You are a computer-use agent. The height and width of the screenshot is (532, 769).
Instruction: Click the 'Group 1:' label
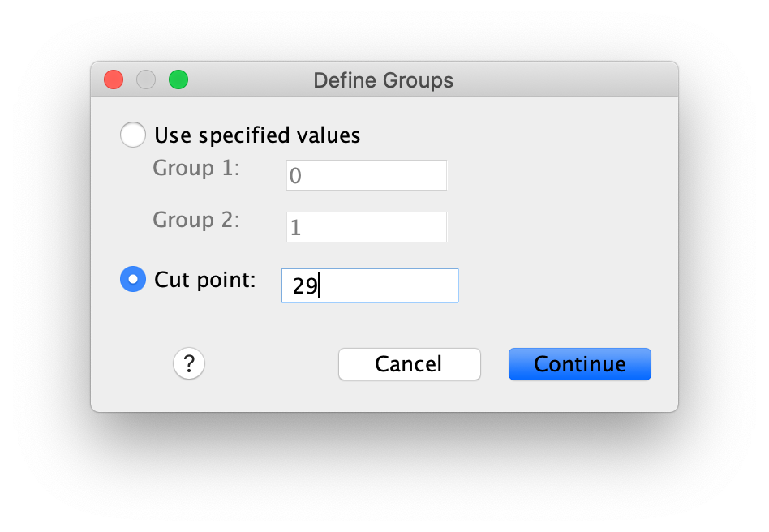pyautogui.click(x=196, y=168)
